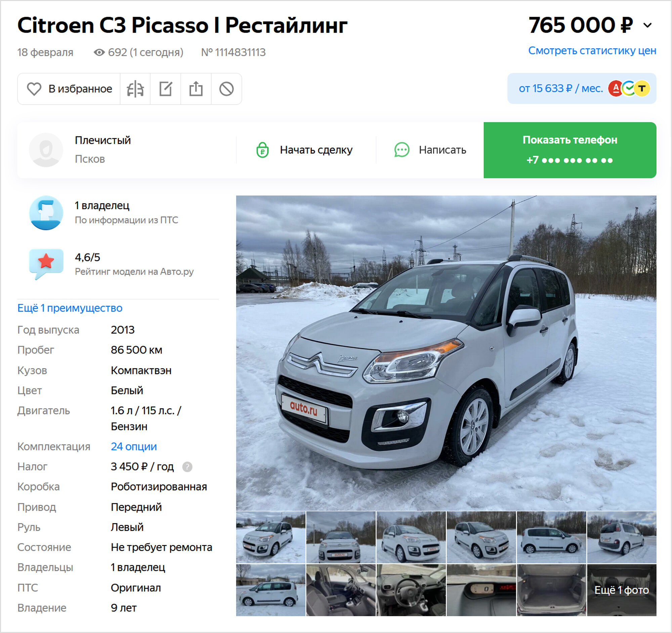Open the add note icon

(x=166, y=89)
